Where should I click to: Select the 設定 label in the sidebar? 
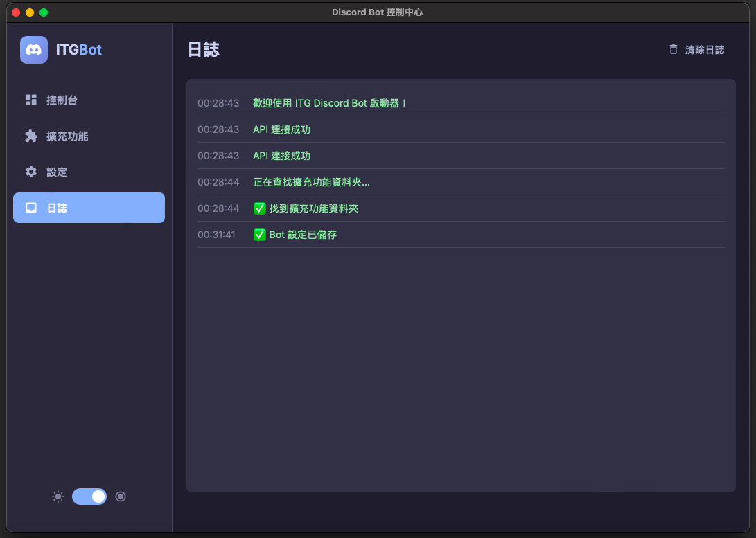coord(57,172)
